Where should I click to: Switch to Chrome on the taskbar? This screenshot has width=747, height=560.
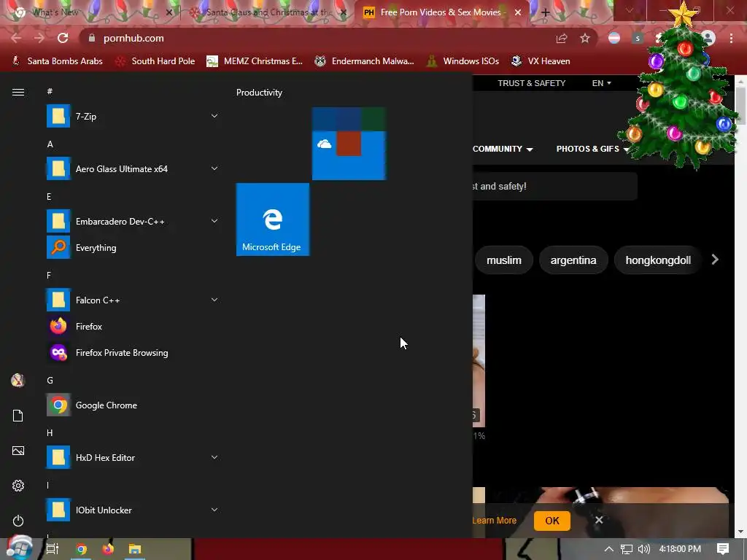82,549
